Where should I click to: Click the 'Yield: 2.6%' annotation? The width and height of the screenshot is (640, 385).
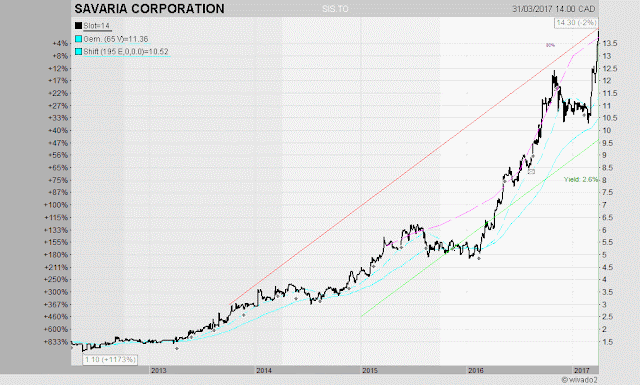point(581,179)
